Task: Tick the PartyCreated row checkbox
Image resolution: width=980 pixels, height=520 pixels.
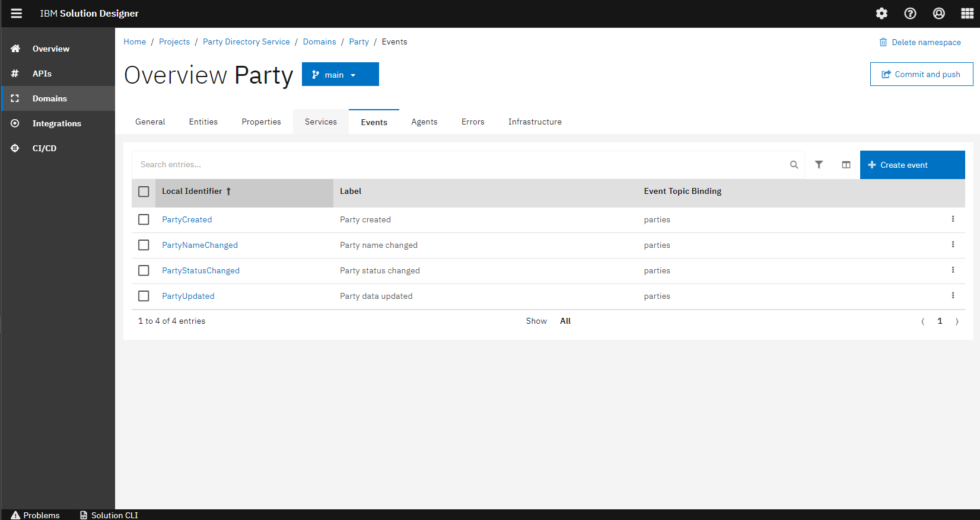Action: pos(144,219)
